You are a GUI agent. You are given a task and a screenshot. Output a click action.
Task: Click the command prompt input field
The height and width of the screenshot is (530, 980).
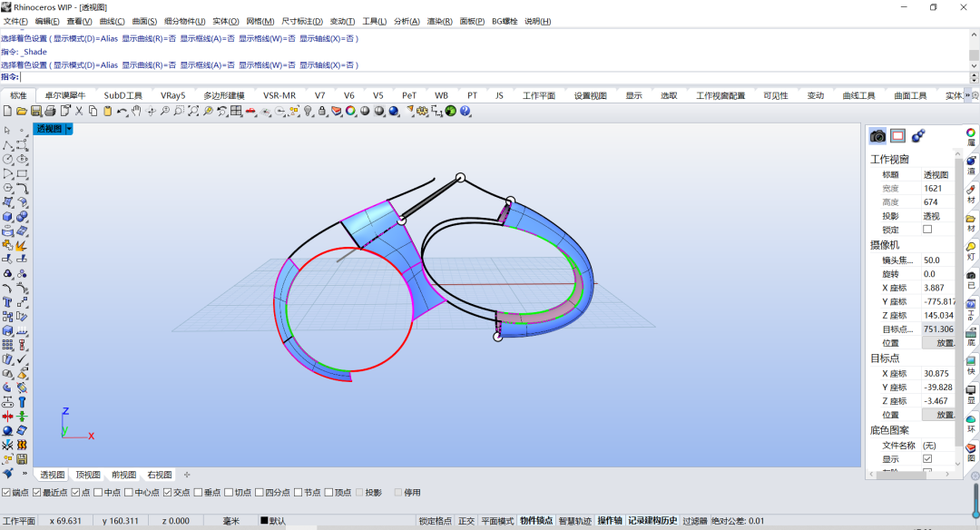pos(494,77)
